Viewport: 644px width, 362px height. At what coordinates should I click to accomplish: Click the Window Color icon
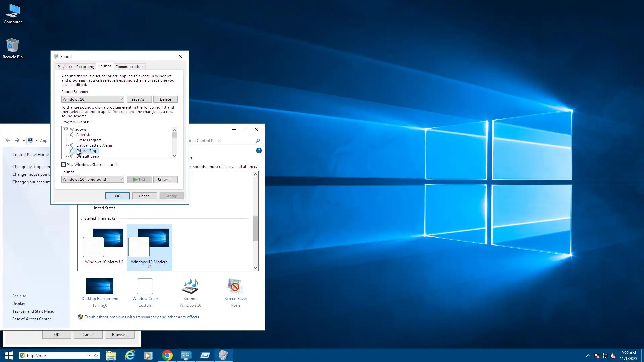[145, 287]
